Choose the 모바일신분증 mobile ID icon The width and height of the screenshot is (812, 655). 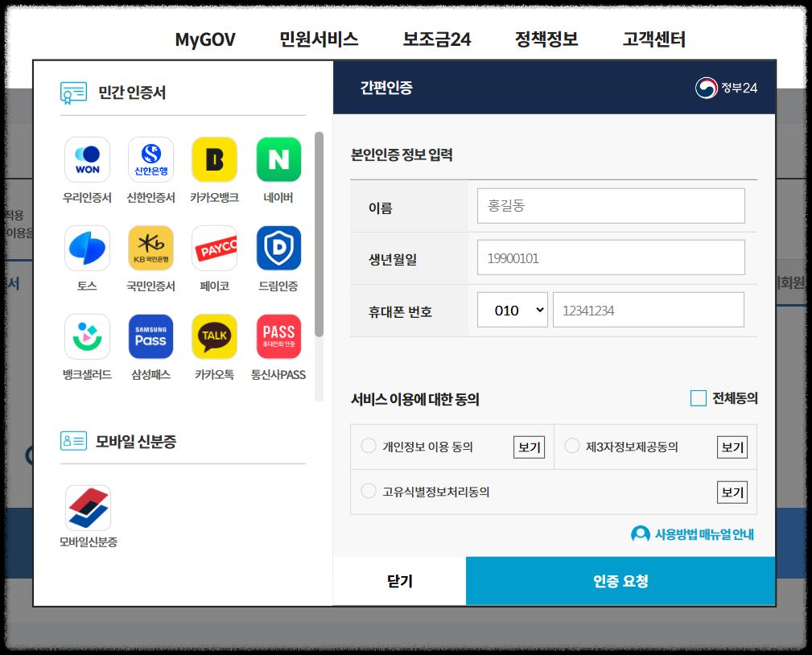click(87, 507)
